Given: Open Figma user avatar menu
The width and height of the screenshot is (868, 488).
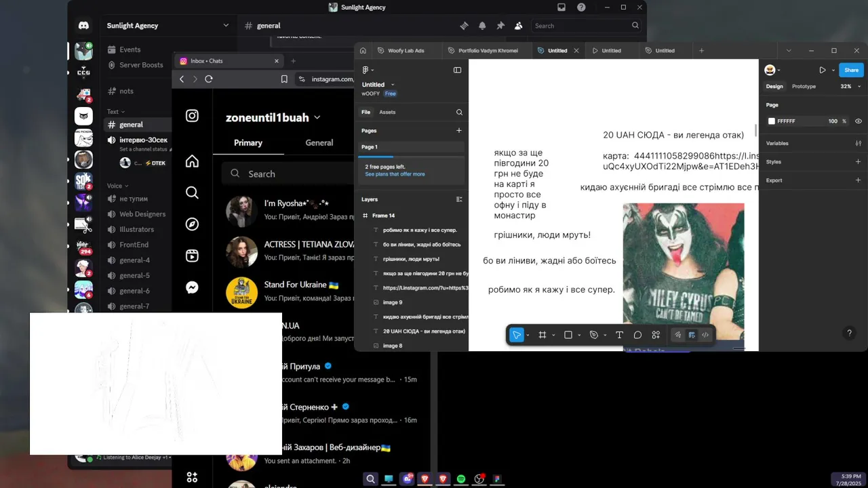Looking at the screenshot, I should [772, 70].
